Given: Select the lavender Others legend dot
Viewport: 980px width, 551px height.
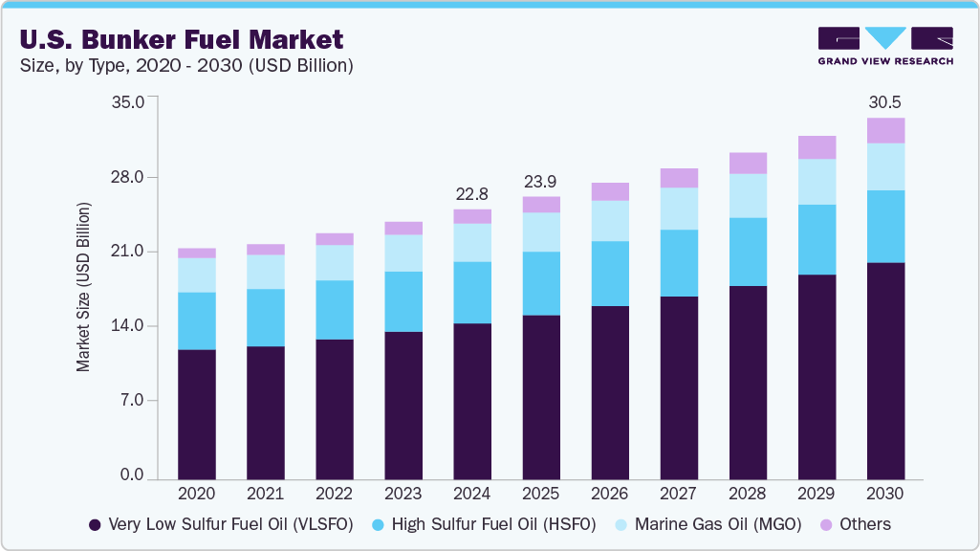Looking at the screenshot, I should click(824, 524).
